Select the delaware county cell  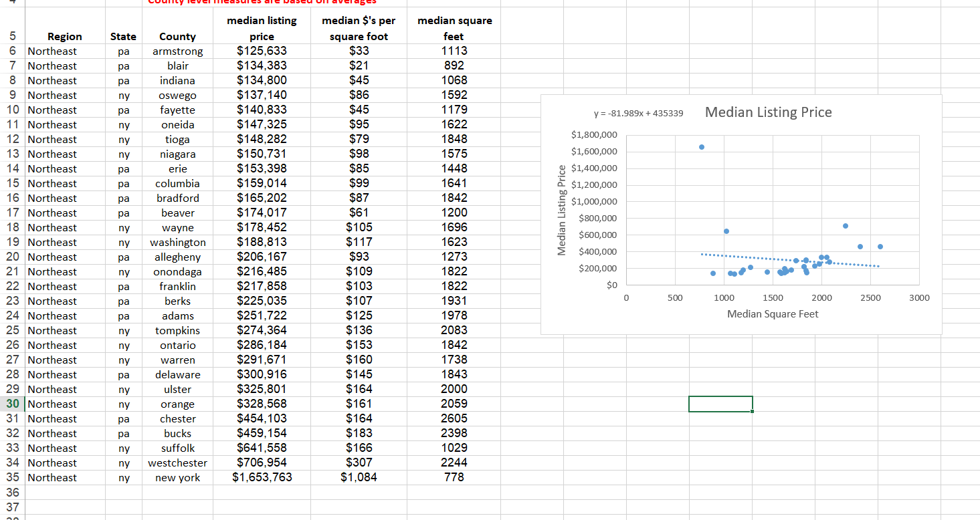click(177, 375)
